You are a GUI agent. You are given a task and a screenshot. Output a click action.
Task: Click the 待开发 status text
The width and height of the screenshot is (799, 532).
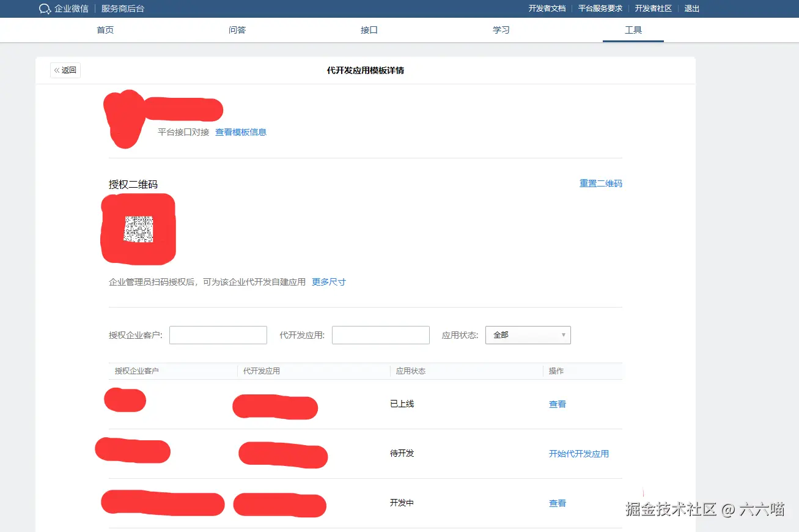pyautogui.click(x=402, y=453)
